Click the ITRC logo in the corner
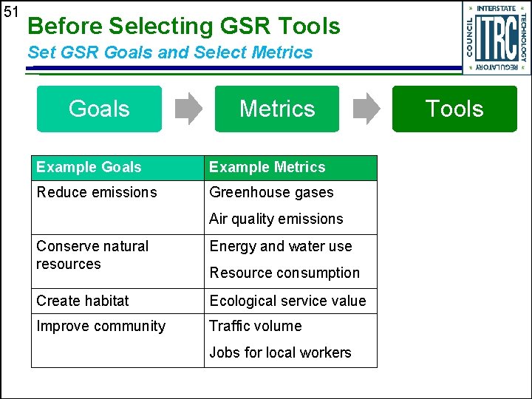The image size is (532, 399). (497, 38)
